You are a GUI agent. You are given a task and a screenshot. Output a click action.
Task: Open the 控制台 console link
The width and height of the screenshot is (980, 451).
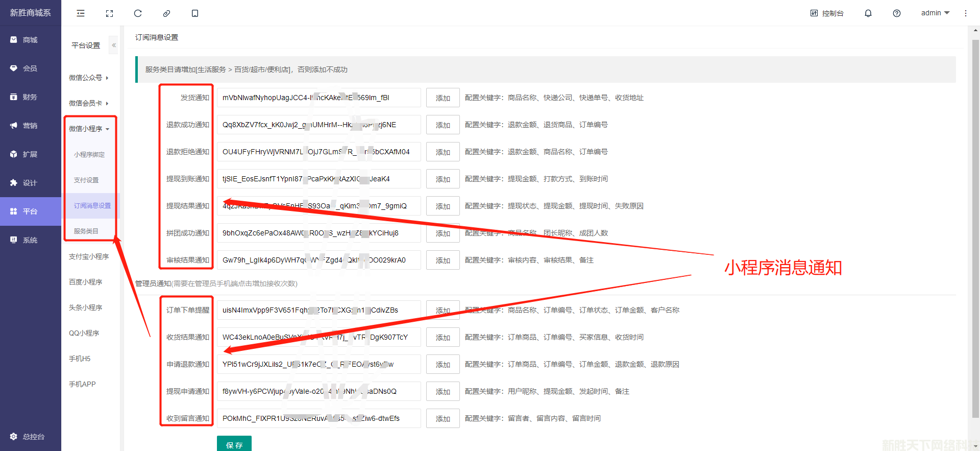(x=827, y=13)
